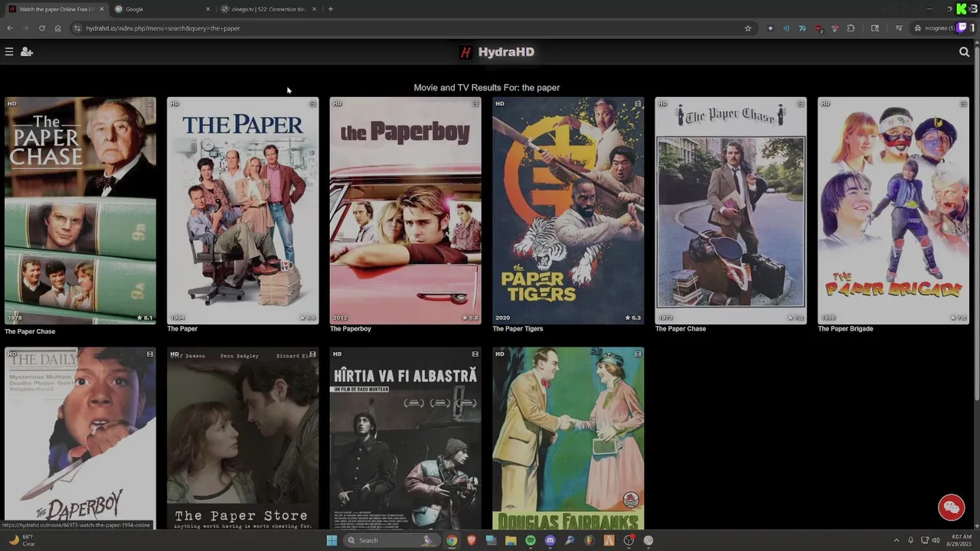
Task: Close the cinego.tv tab
Action: tap(314, 9)
